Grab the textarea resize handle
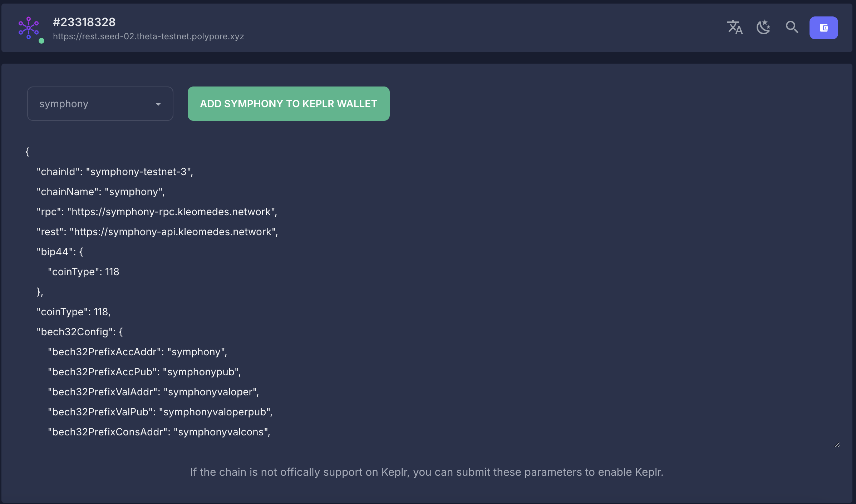 [837, 445]
